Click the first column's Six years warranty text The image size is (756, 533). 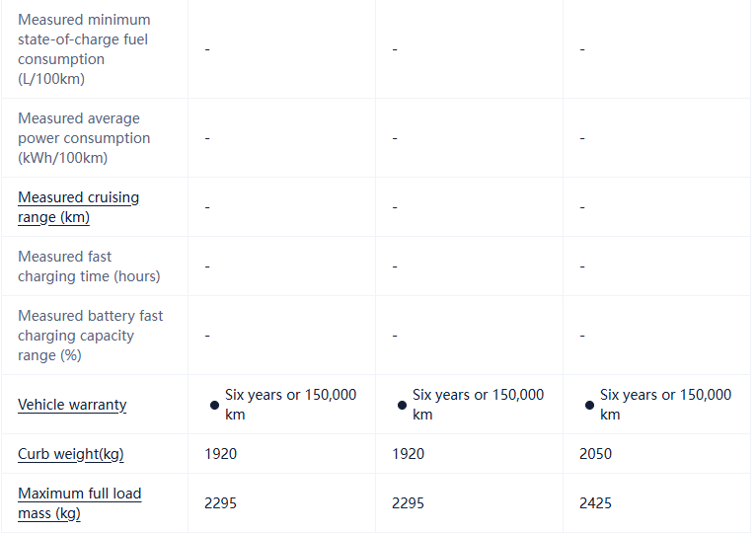pyautogui.click(x=290, y=405)
